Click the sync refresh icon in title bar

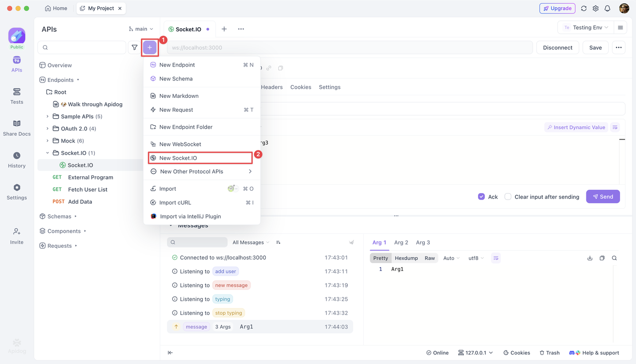584,8
